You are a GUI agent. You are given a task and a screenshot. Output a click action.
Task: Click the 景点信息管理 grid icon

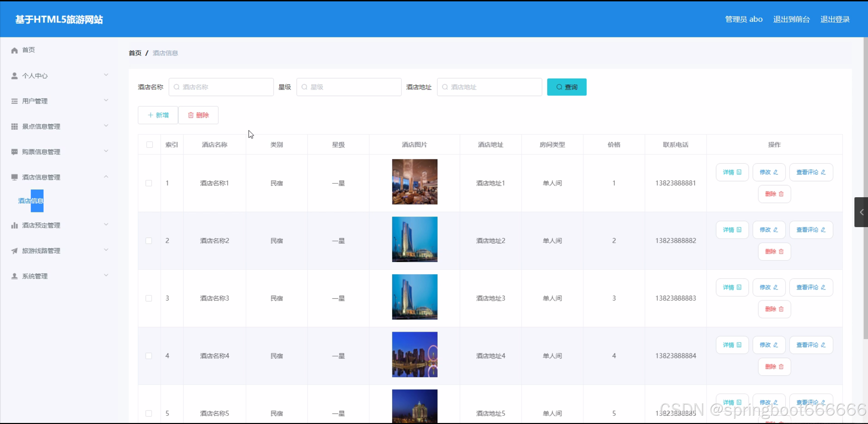tap(14, 126)
